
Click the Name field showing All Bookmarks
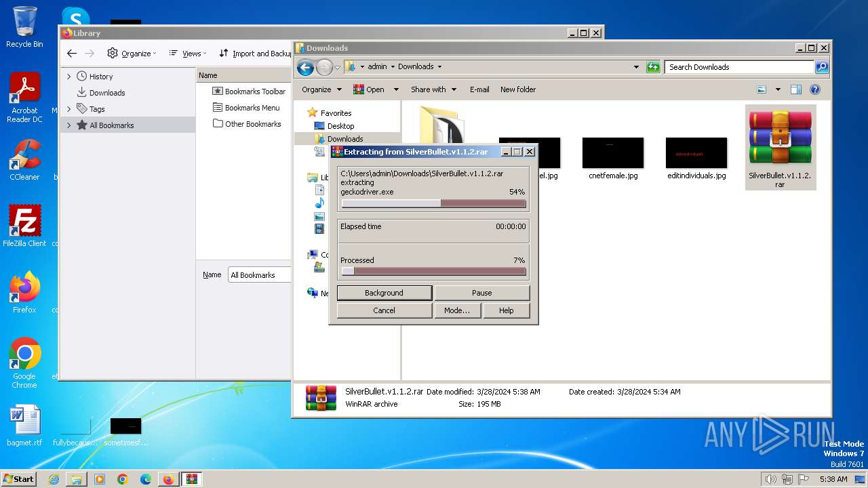coord(260,274)
